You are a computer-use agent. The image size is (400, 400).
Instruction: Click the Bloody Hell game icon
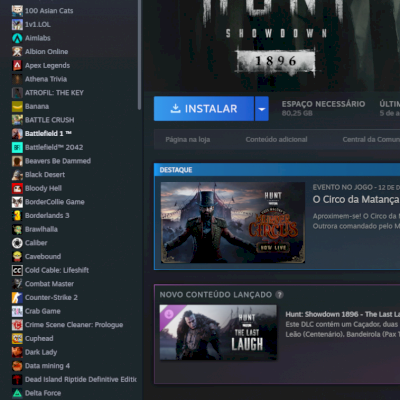point(17,188)
